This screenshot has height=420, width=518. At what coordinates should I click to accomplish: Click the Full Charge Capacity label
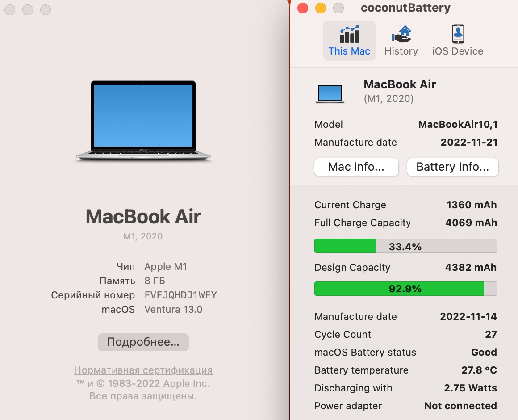click(363, 223)
